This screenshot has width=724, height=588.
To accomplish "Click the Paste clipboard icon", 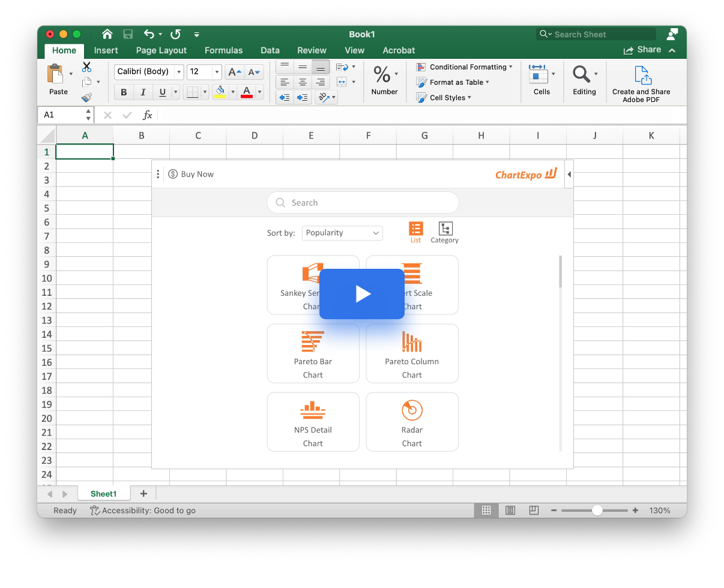I will tap(56, 74).
